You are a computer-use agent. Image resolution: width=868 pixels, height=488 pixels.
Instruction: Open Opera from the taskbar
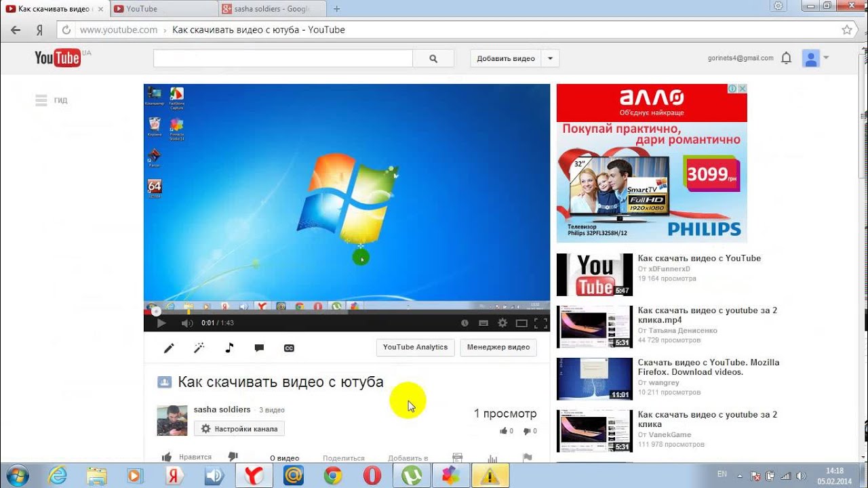372,476
